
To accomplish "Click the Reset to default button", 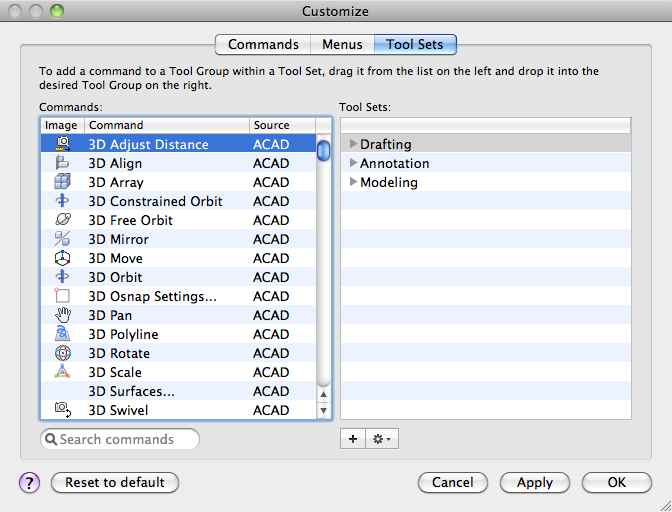I will click(115, 482).
